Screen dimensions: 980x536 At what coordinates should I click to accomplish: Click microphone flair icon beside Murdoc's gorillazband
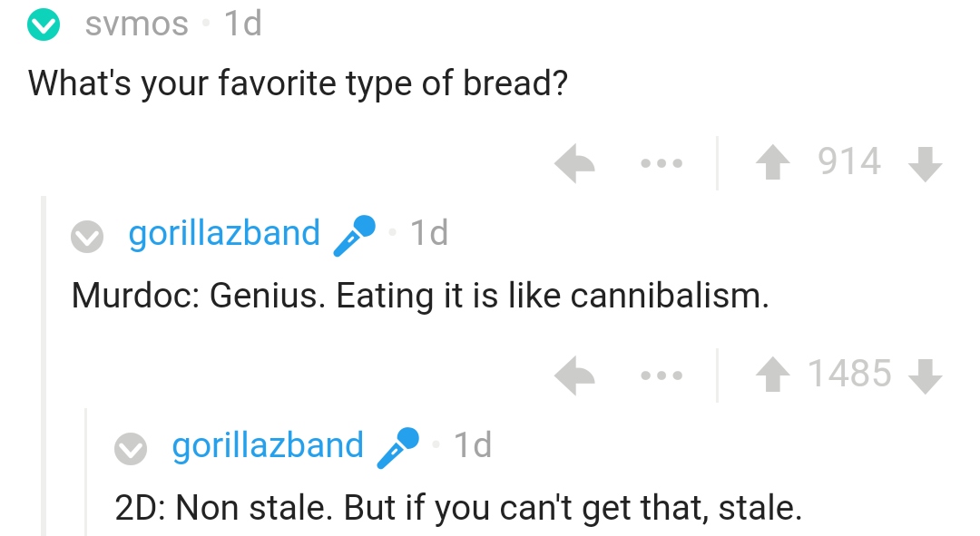(x=354, y=235)
